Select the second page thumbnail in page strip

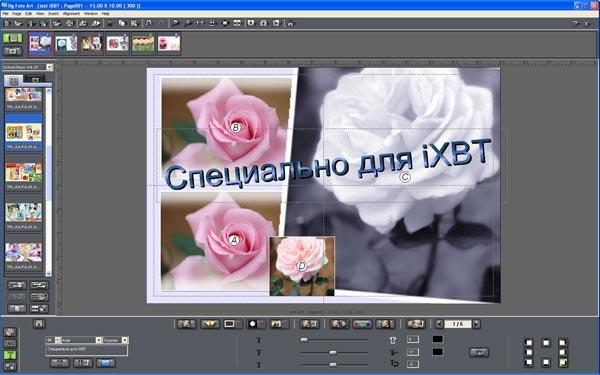(x=66, y=44)
